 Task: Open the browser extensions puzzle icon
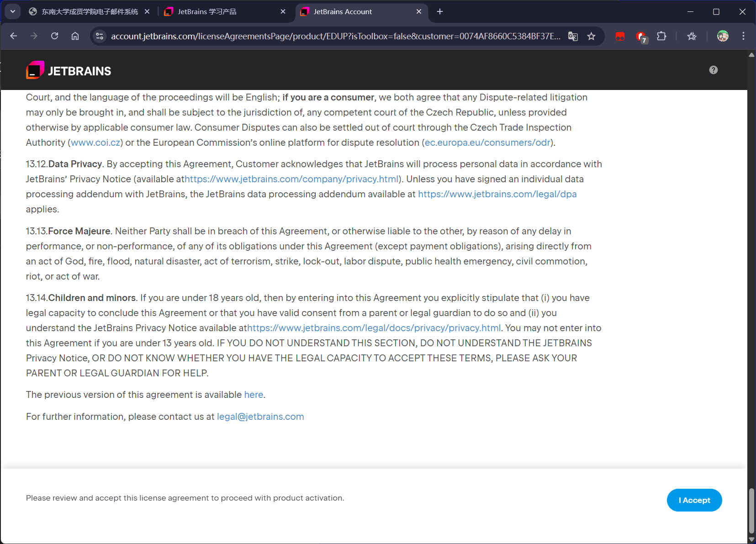pyautogui.click(x=661, y=36)
